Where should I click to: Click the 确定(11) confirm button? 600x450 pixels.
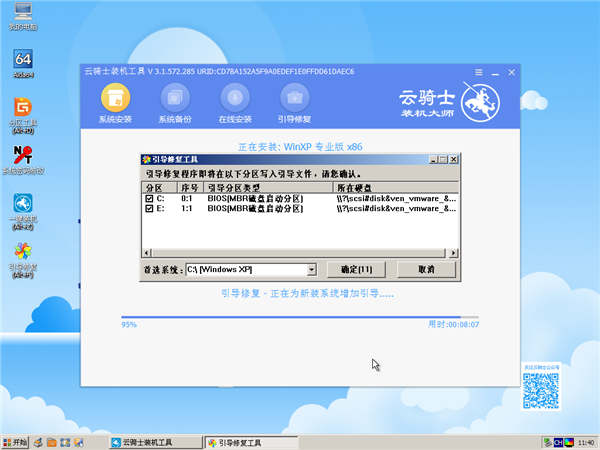pos(356,269)
